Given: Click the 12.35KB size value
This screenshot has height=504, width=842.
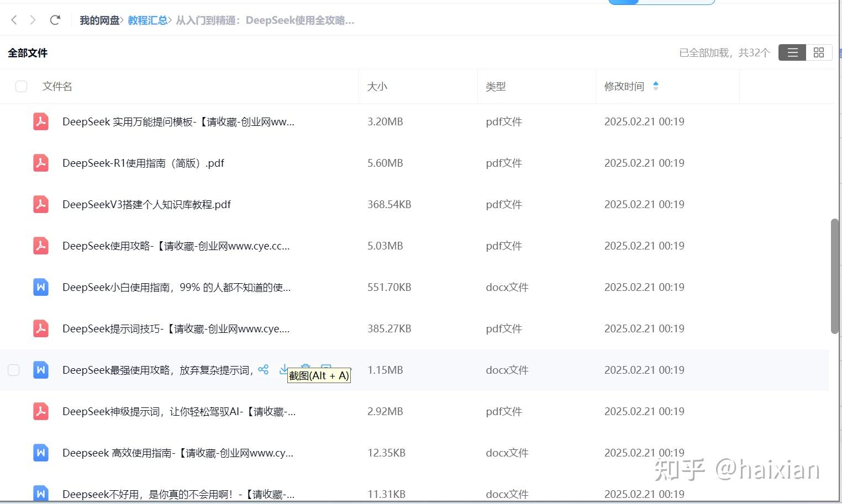Looking at the screenshot, I should pos(387,453).
